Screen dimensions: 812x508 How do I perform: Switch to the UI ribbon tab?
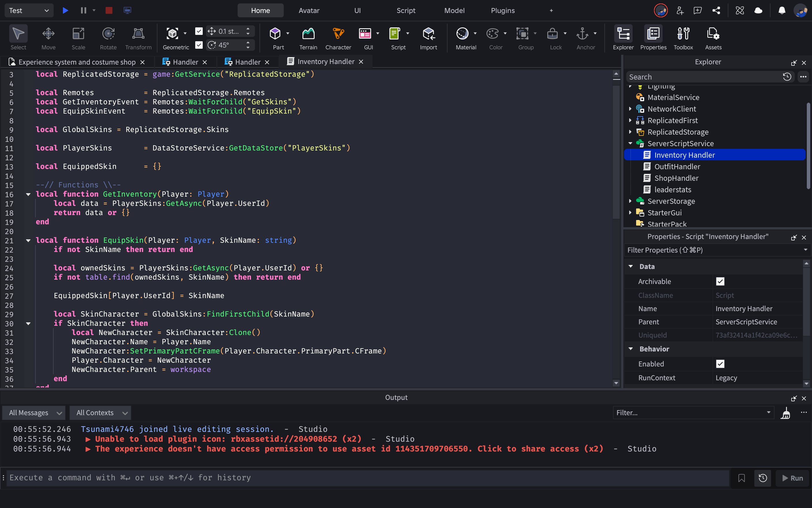(358, 10)
